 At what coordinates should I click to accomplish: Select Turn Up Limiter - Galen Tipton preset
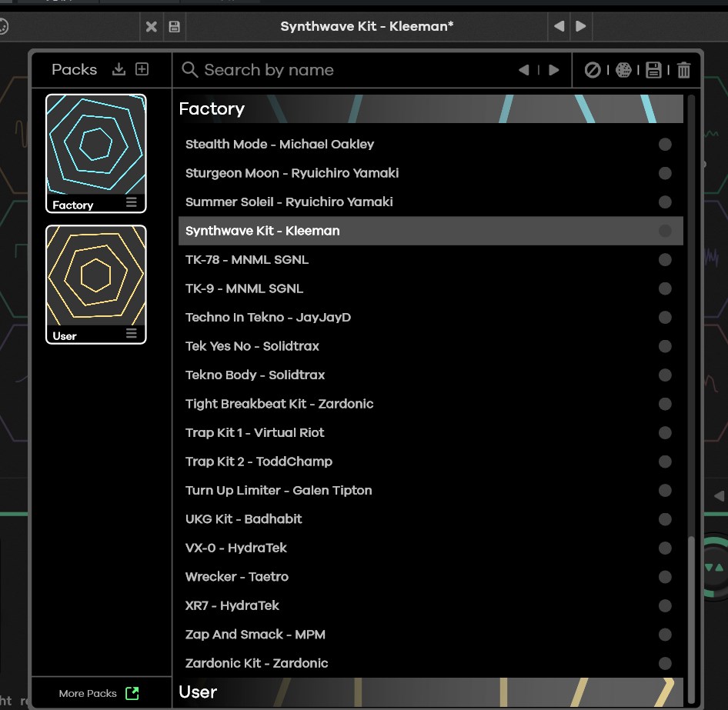(x=279, y=491)
